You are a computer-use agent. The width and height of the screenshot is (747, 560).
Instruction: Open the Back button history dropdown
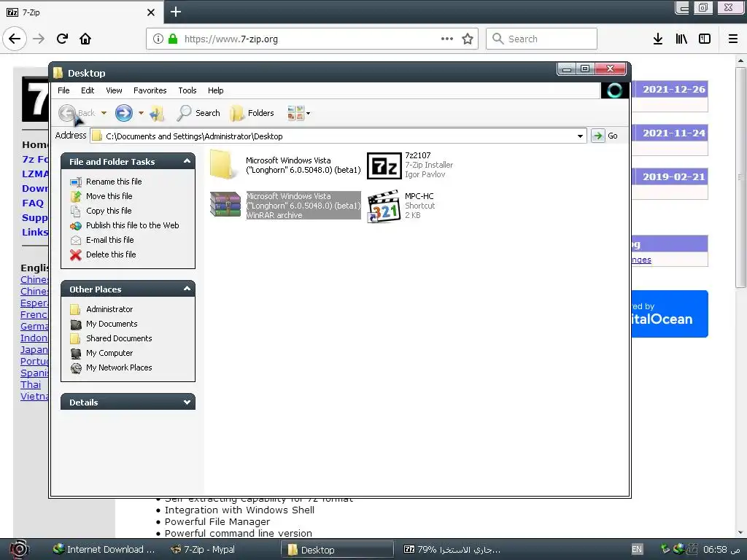[104, 113]
